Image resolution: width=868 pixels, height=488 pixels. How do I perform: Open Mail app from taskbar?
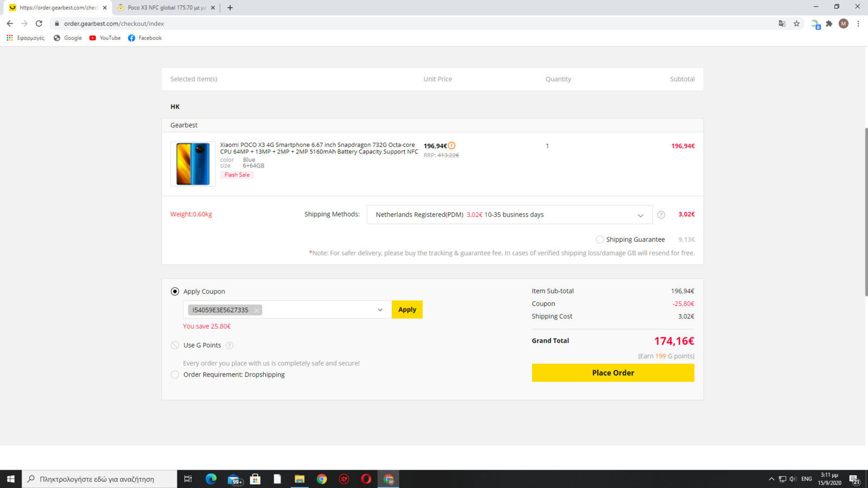(234, 479)
